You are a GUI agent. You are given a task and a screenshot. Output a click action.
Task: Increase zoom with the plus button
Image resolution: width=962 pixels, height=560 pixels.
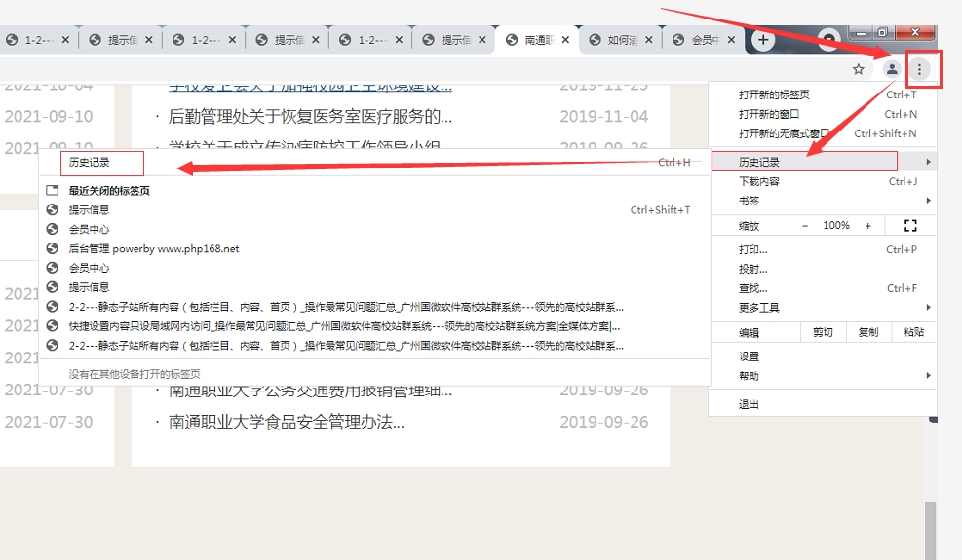[x=867, y=225]
